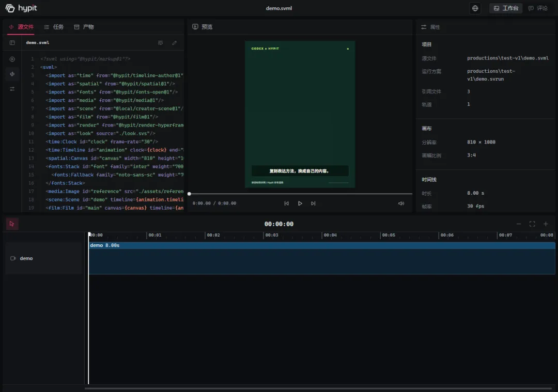Screen dimensions: 558x392
Task: Switch to the 工作台 workspace view
Action: 506,8
